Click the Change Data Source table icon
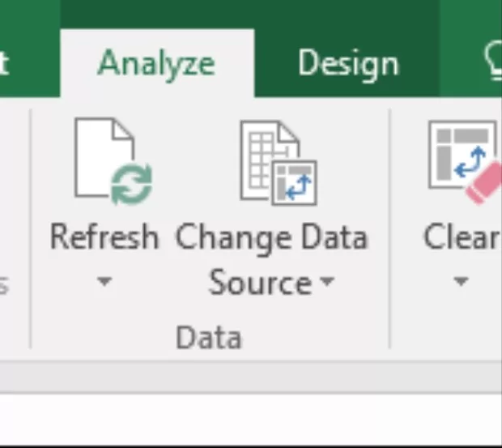 (x=277, y=162)
